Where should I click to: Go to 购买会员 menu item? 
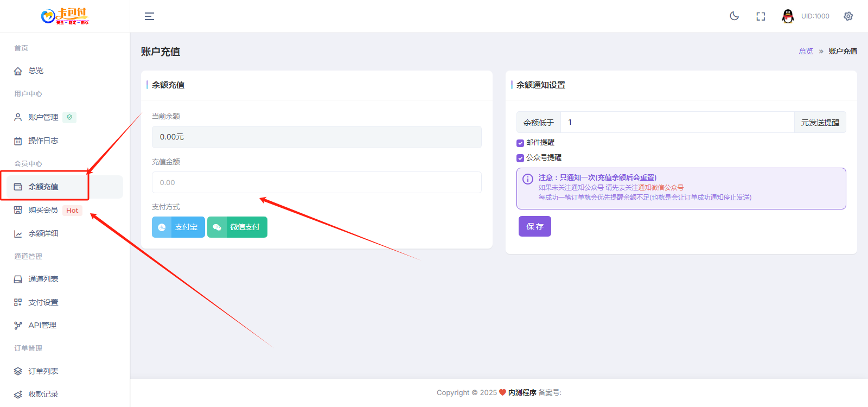[x=43, y=210]
